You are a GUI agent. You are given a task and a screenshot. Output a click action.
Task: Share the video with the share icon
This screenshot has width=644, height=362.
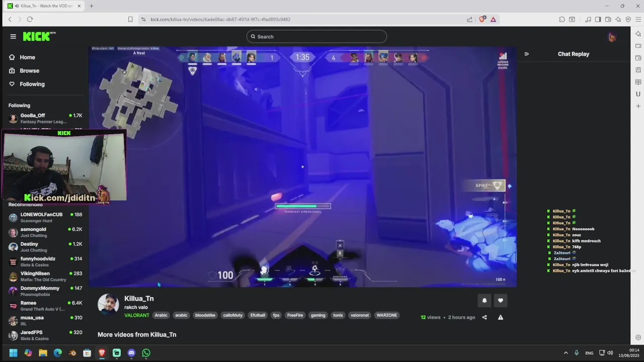(x=485, y=317)
